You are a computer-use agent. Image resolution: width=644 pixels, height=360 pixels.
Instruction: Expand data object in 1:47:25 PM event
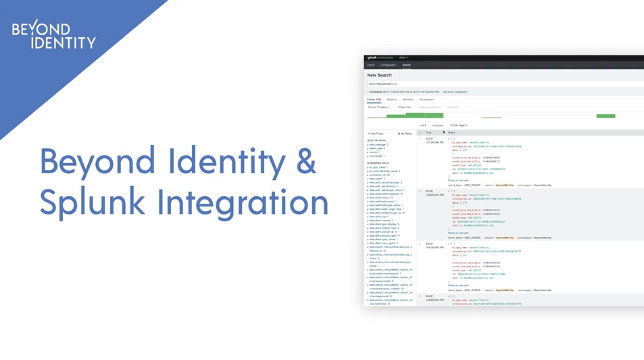(x=465, y=150)
